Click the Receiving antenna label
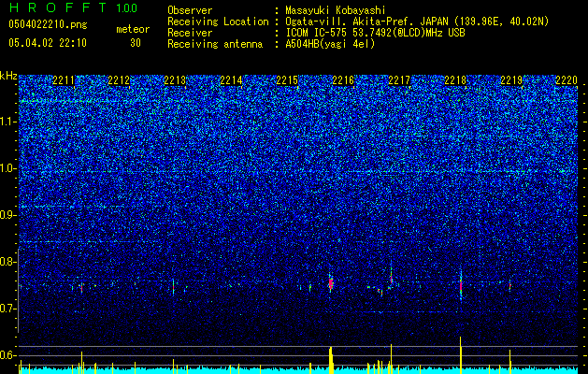 [215, 44]
